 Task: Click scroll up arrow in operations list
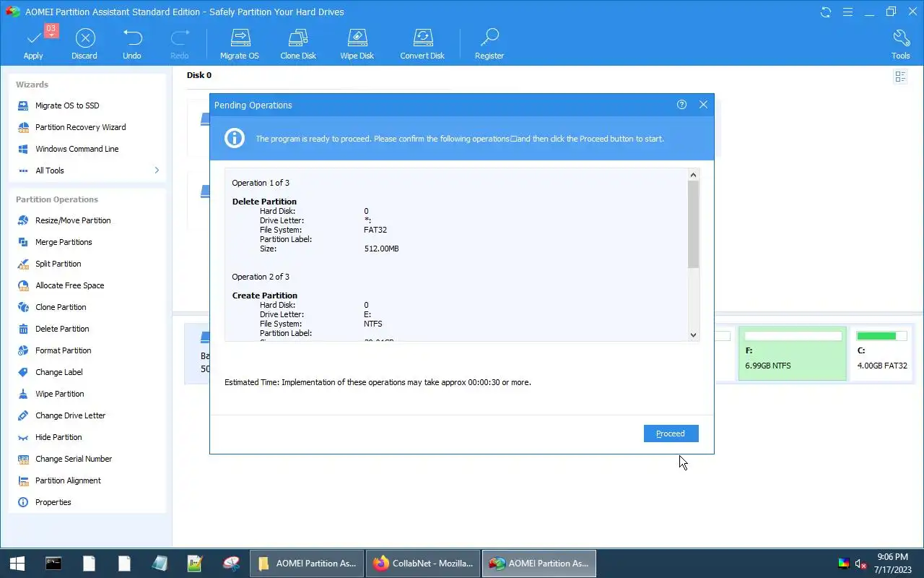(694, 175)
